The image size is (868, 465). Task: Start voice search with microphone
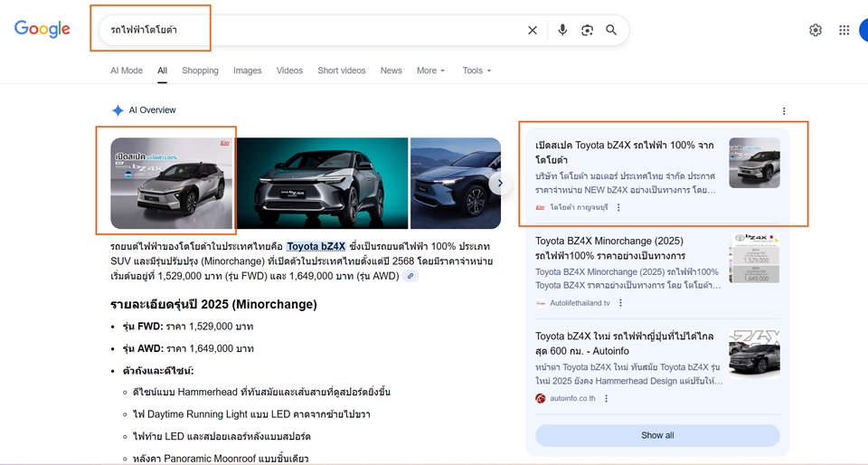pos(562,30)
